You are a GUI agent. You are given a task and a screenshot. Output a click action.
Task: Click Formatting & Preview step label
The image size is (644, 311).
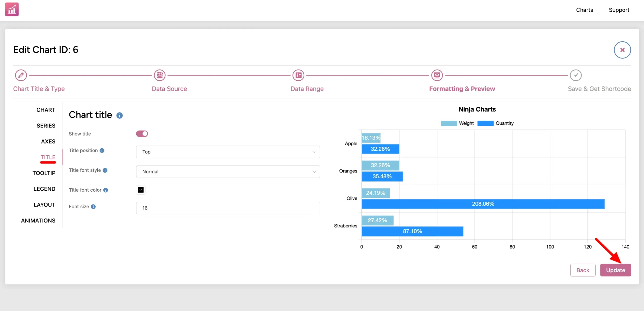click(462, 89)
